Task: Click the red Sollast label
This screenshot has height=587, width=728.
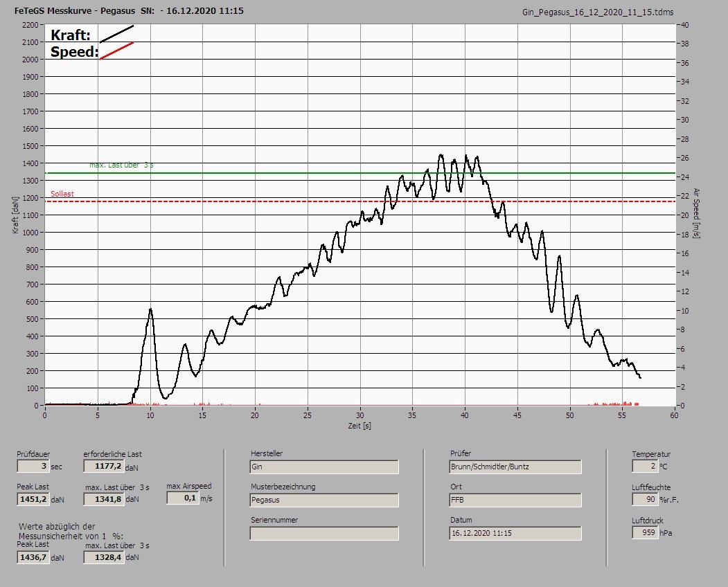Action: click(x=62, y=194)
